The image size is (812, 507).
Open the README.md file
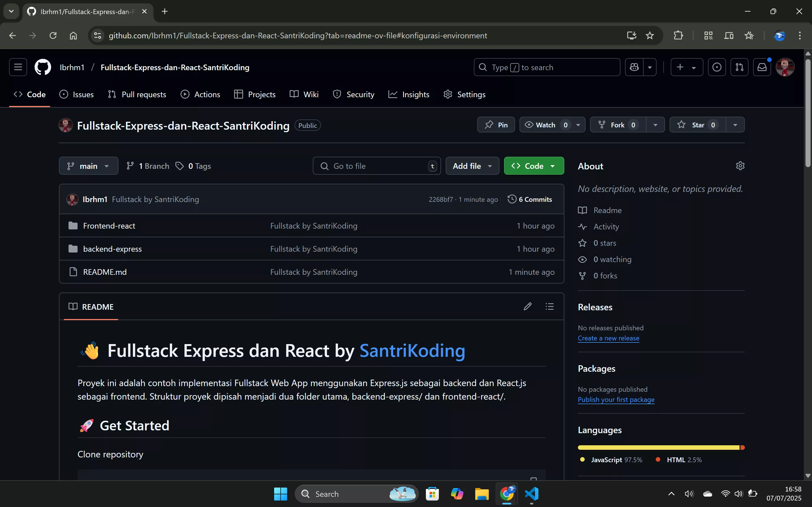click(x=105, y=272)
